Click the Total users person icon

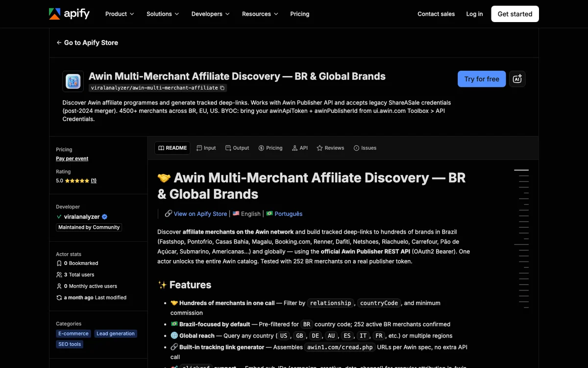59,275
